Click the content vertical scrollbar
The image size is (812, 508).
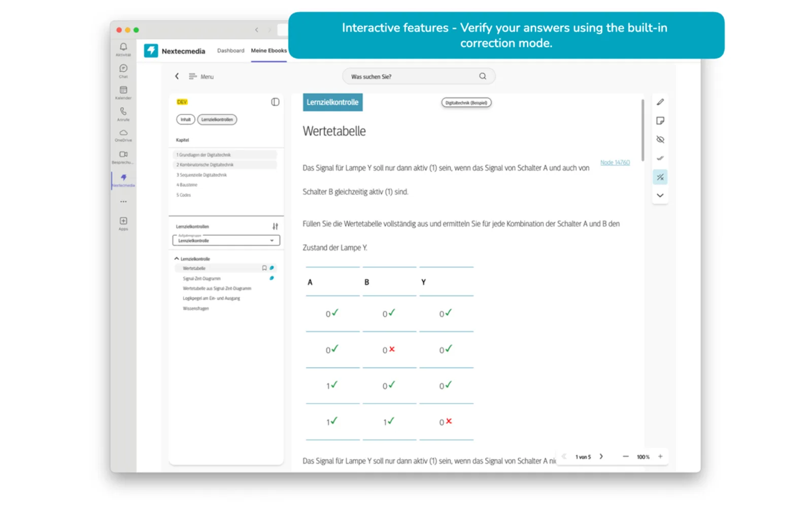(x=642, y=131)
